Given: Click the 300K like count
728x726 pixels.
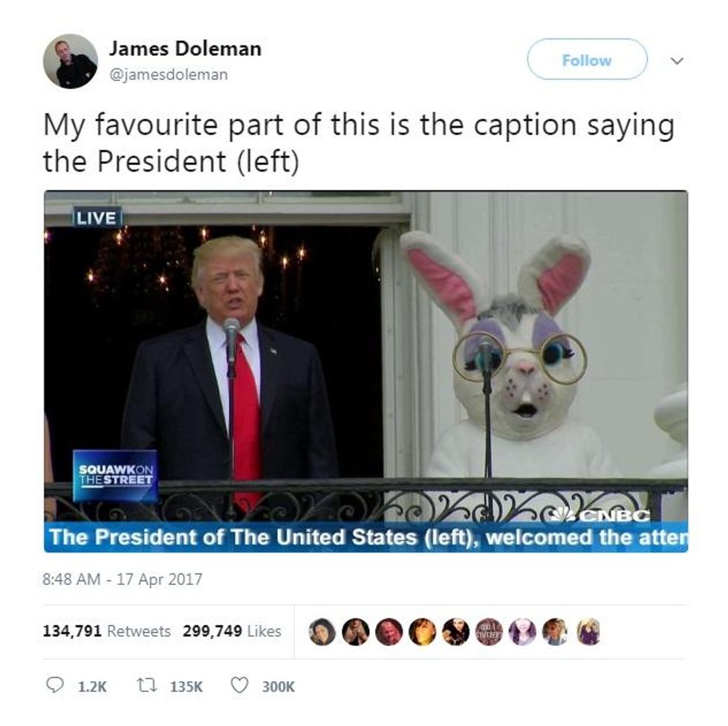Looking at the screenshot, I should tap(278, 687).
